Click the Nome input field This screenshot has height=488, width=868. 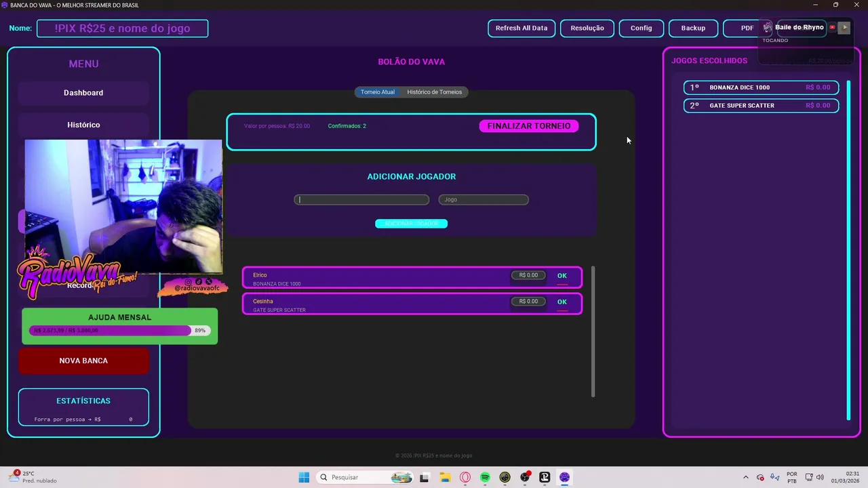coord(122,28)
